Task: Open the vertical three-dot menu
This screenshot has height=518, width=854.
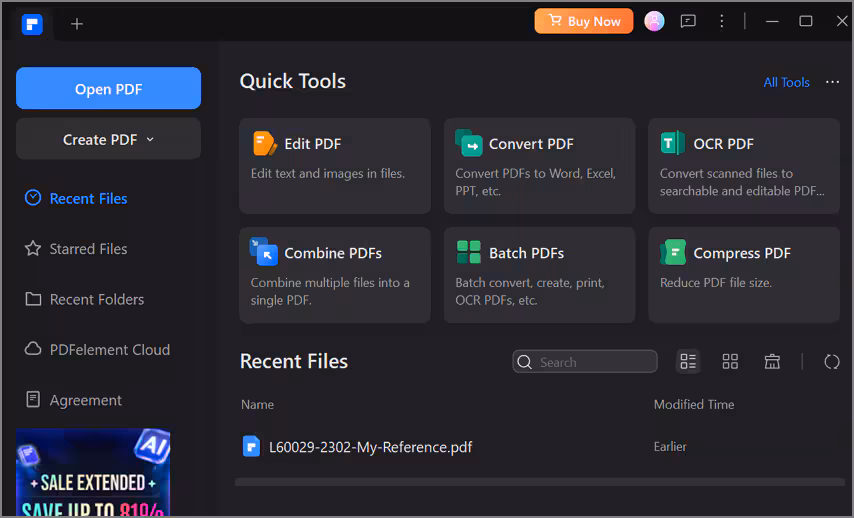Action: coord(722,21)
